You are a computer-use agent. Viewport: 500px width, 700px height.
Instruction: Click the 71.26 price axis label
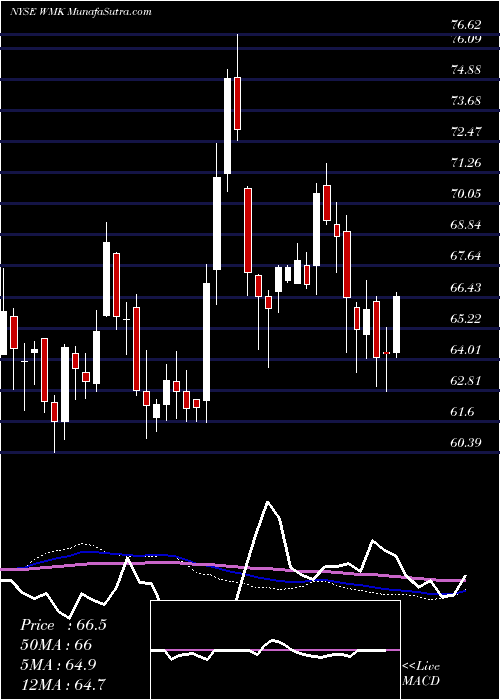point(465,163)
